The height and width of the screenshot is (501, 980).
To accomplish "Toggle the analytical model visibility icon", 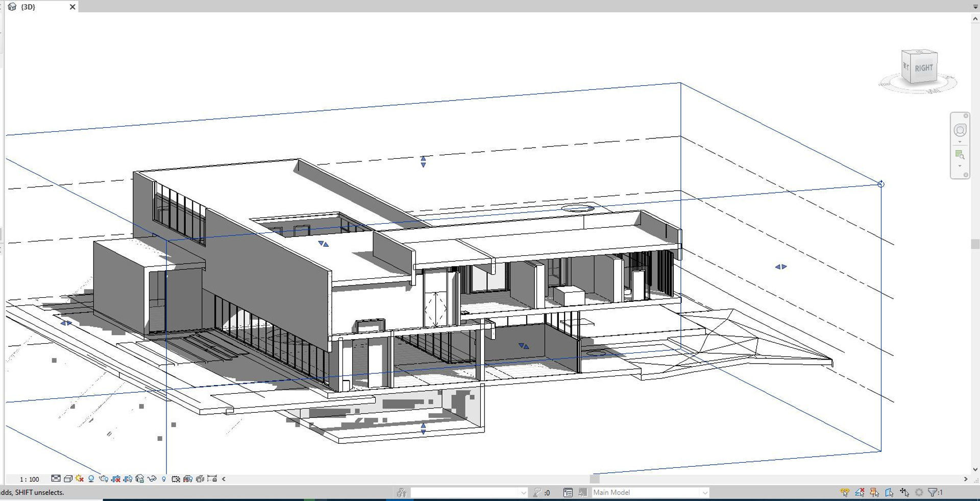I will 188,479.
